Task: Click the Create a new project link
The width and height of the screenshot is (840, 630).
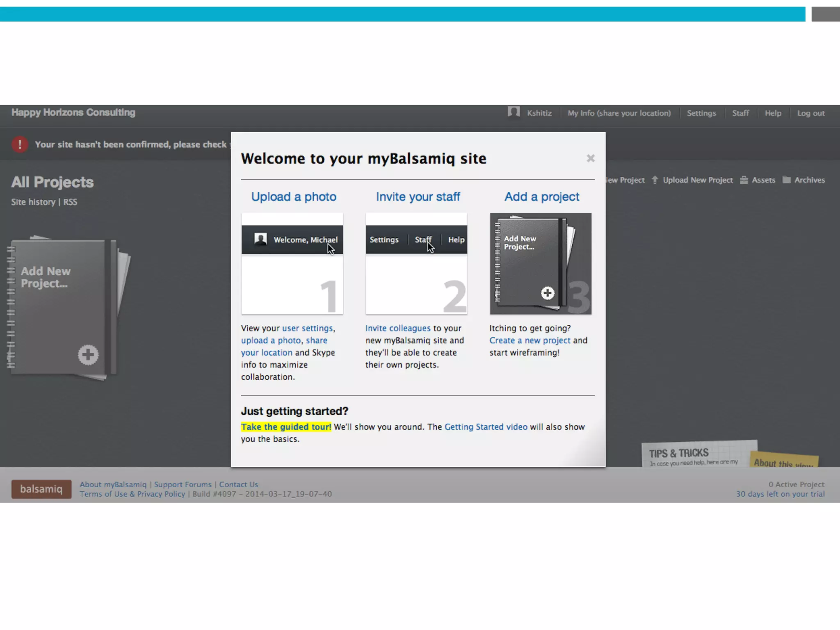Action: (x=530, y=340)
